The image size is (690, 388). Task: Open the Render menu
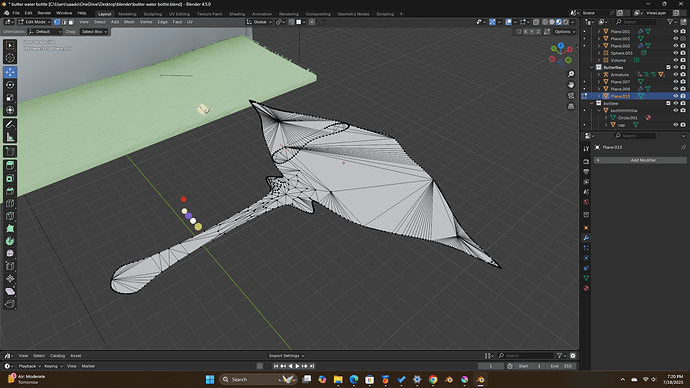[x=44, y=13]
